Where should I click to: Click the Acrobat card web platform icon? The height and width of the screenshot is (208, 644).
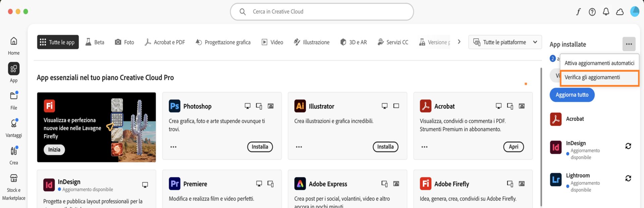click(522, 106)
